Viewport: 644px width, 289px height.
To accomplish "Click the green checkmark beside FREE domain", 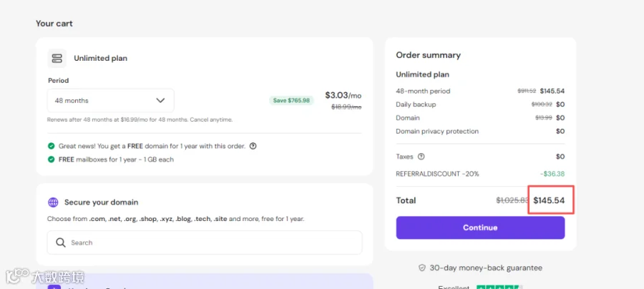I will (52, 146).
